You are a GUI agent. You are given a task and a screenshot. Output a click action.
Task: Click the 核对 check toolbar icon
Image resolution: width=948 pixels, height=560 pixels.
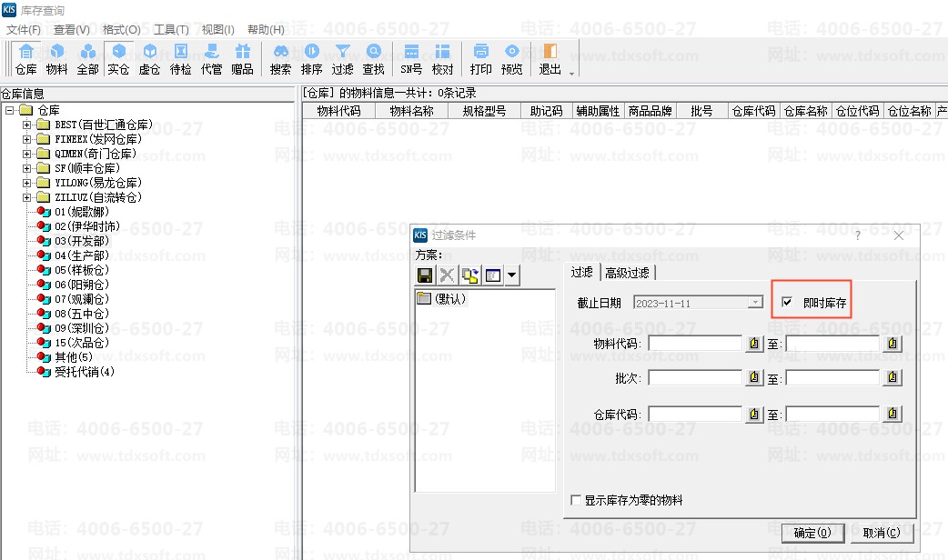tap(442, 58)
